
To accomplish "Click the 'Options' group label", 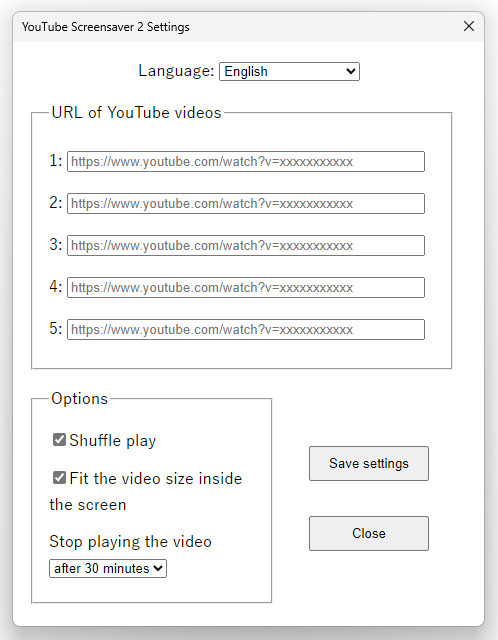I will (x=80, y=399).
